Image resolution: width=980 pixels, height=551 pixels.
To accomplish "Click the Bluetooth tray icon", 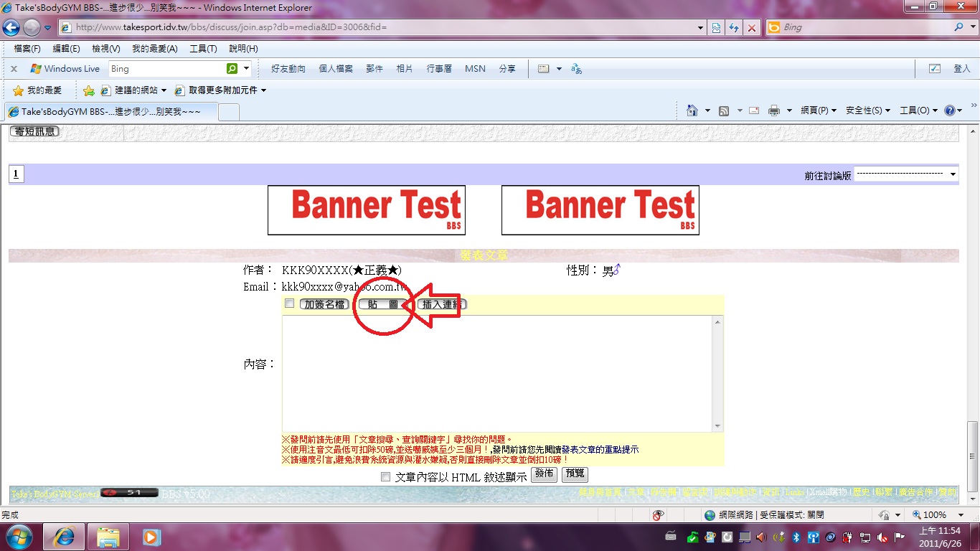I will (x=796, y=537).
